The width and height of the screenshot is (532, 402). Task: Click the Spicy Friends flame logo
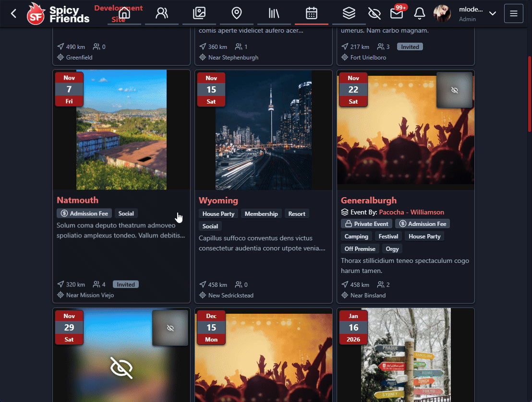[36, 14]
